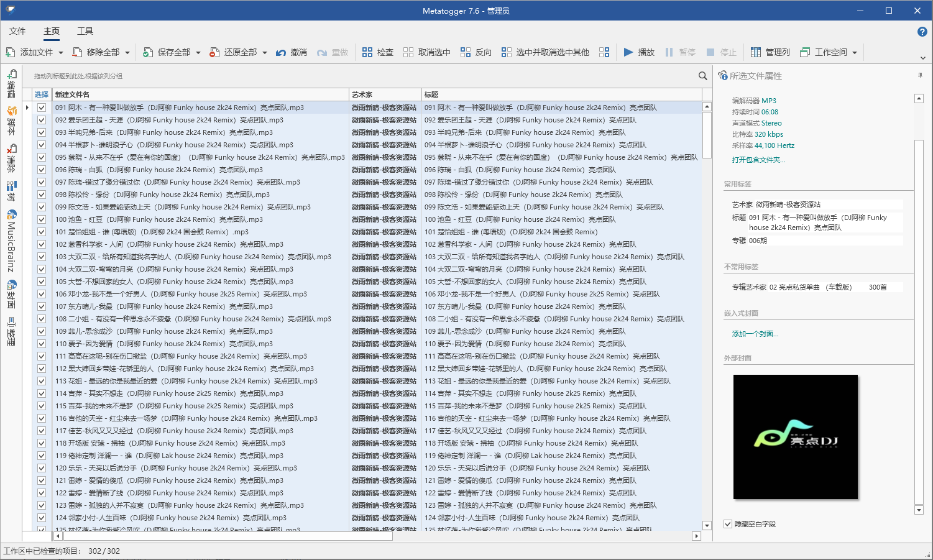Open the 封面 (cover) side panel

(x=11, y=294)
